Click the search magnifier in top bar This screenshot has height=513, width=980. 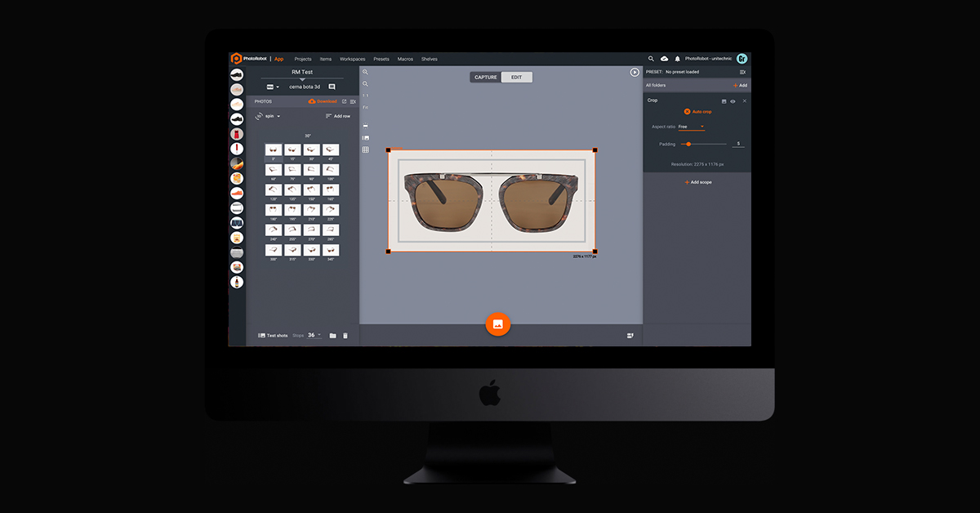[x=650, y=59]
